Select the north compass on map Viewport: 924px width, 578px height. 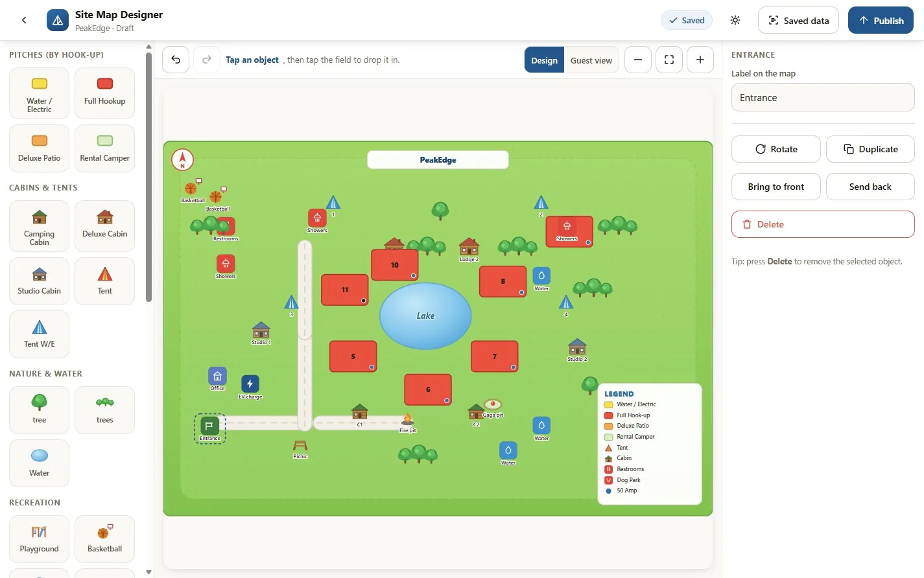pos(182,159)
